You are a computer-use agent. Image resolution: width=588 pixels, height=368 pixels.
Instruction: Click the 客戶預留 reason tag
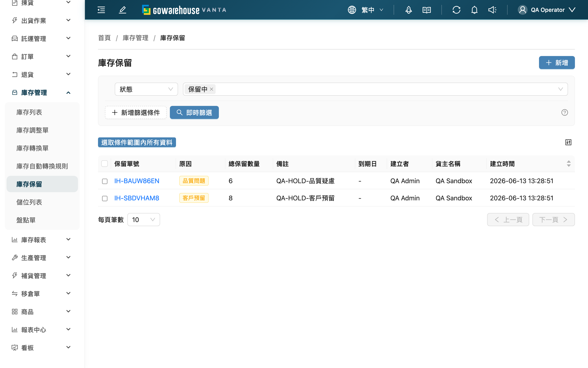[x=194, y=198]
